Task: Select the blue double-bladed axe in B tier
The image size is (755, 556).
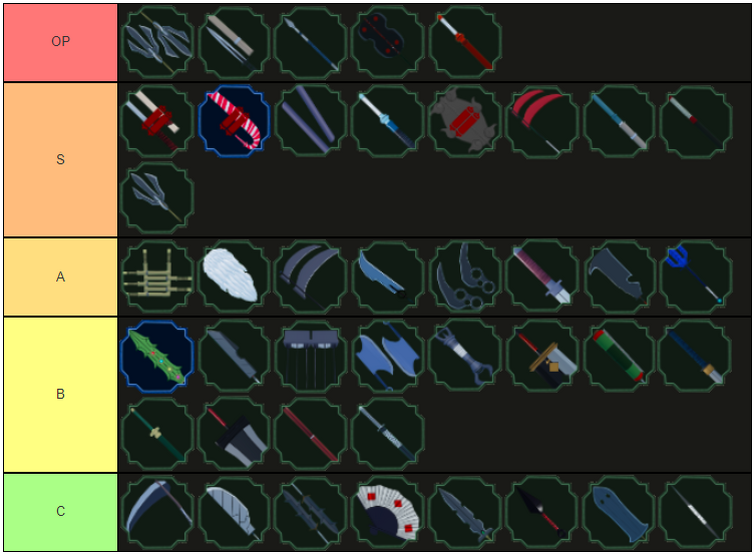Action: point(388,357)
